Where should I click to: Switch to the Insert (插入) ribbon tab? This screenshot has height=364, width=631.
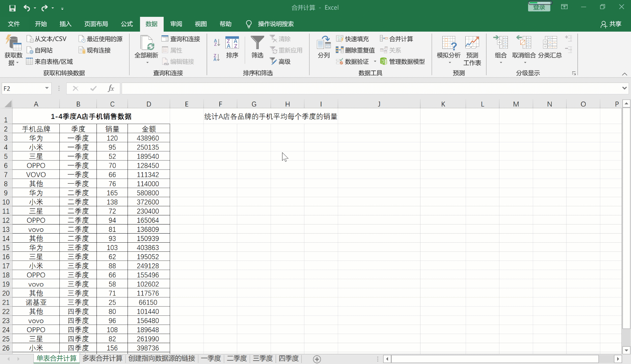click(x=65, y=24)
